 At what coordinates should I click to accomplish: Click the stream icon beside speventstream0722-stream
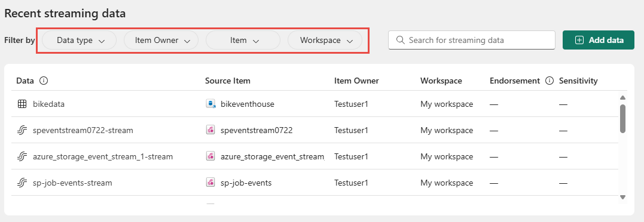[x=22, y=130]
